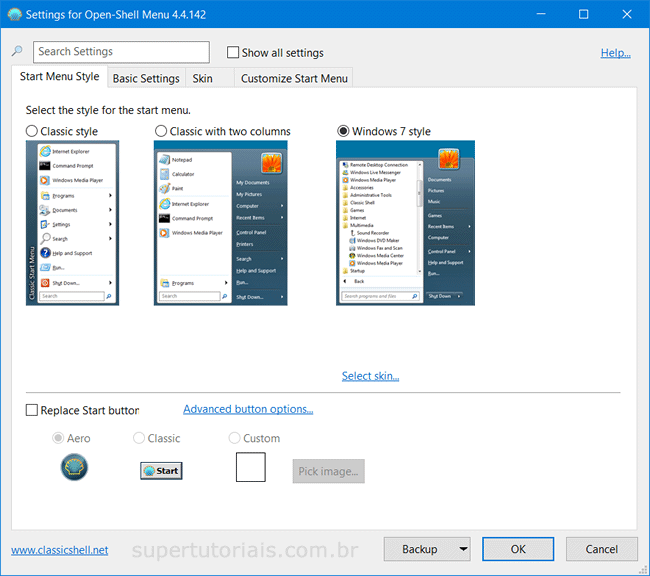Viewport: 650px width, 576px height.
Task: Open the Skin tab
Action: (x=202, y=78)
